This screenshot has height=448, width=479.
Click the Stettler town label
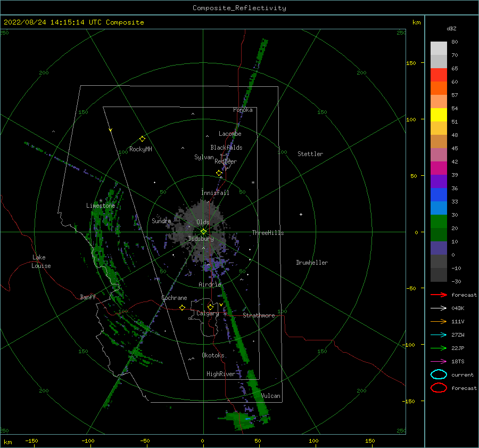pyautogui.click(x=310, y=154)
